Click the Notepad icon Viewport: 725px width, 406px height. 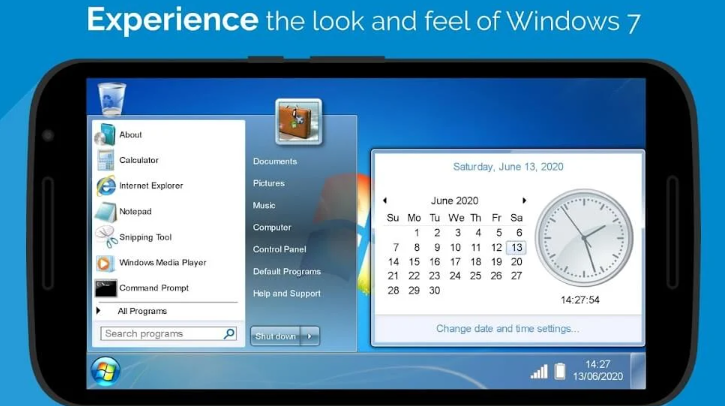[105, 212]
